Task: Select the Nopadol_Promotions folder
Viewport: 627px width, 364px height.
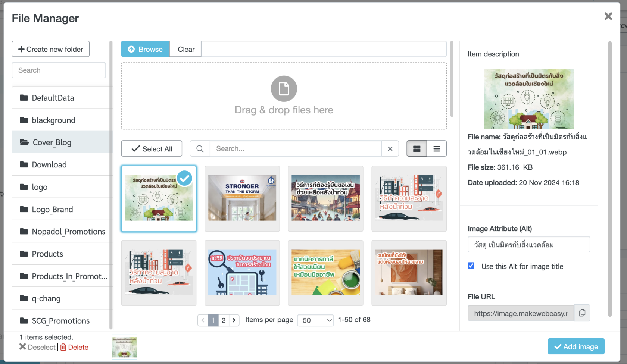Action: coord(68,232)
